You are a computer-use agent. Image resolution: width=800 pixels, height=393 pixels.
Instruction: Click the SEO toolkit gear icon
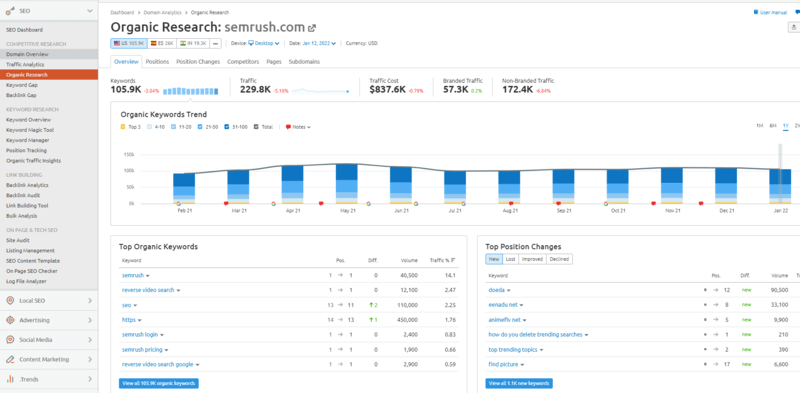pos(10,10)
